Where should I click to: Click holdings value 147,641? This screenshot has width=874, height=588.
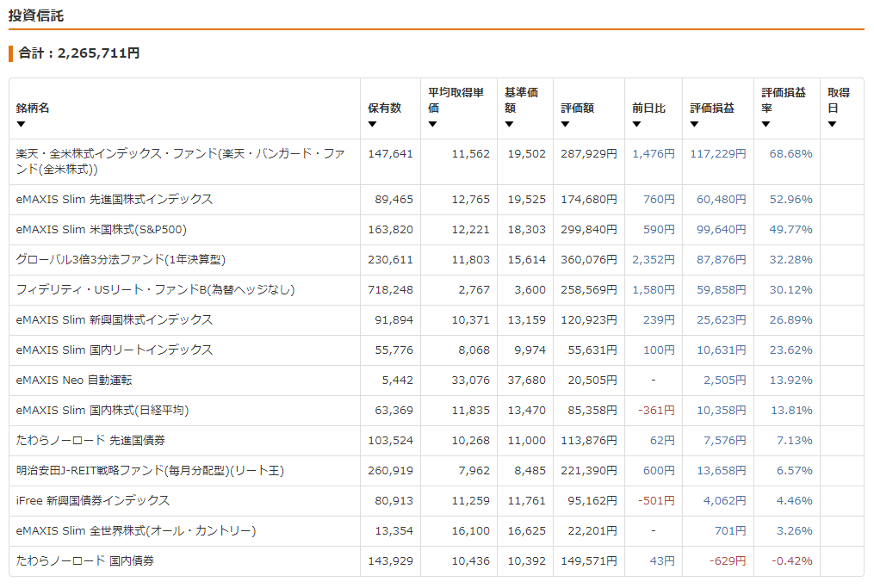click(x=391, y=154)
